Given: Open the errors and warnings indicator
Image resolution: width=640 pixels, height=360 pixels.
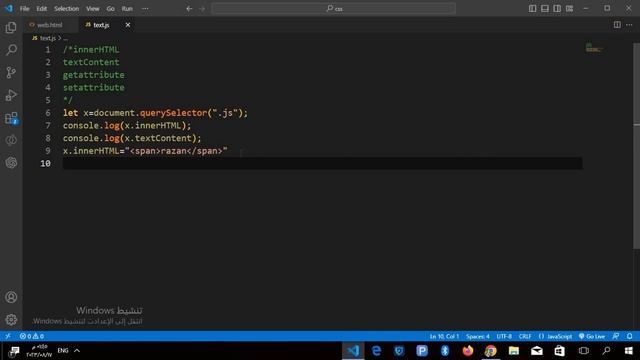Looking at the screenshot, I should tap(32, 336).
